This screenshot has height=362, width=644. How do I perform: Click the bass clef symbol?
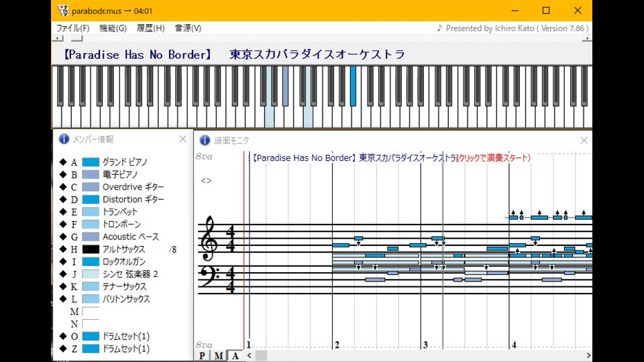coord(210,276)
